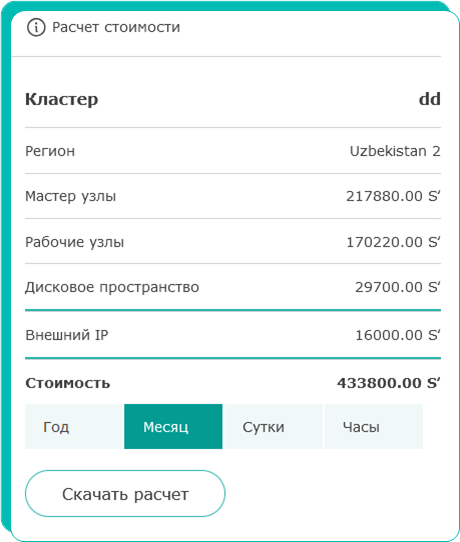460x542 pixels.
Task: Select the 16000.00 external IP price
Action: pos(398,335)
